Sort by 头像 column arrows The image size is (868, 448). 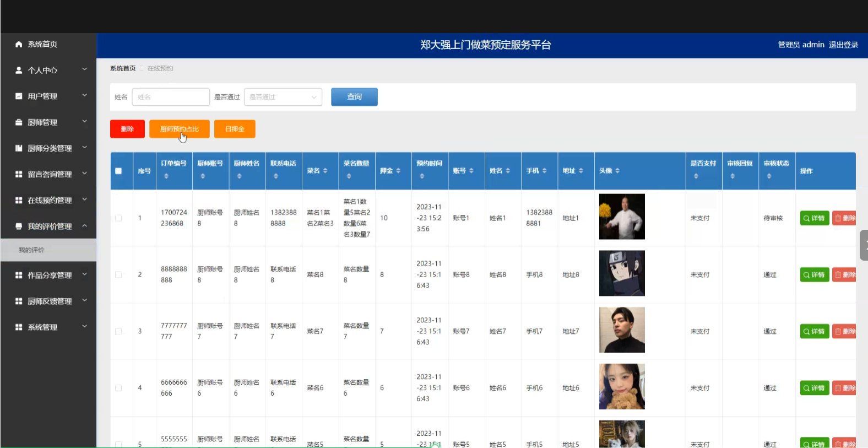617,171
